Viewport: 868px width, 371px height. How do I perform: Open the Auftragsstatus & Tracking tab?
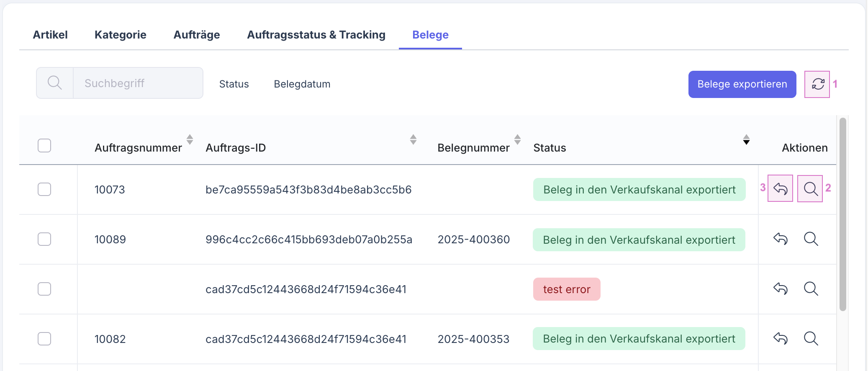click(x=316, y=35)
